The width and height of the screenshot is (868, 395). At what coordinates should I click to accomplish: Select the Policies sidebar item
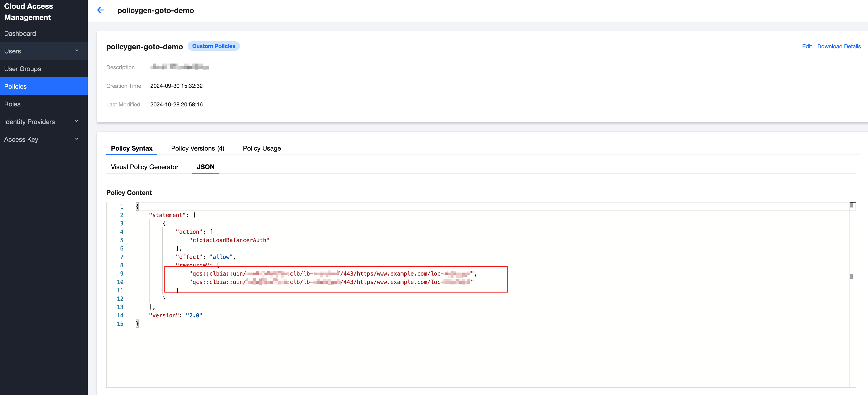point(16,87)
